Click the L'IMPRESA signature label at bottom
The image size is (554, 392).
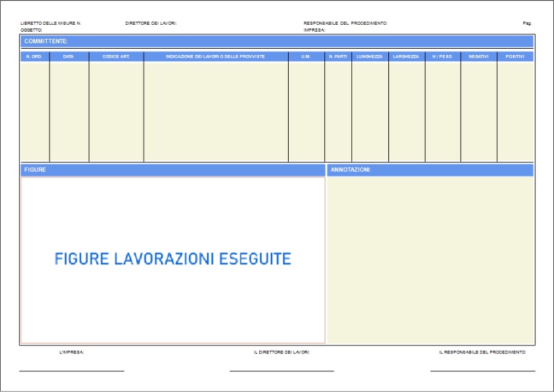point(71,352)
